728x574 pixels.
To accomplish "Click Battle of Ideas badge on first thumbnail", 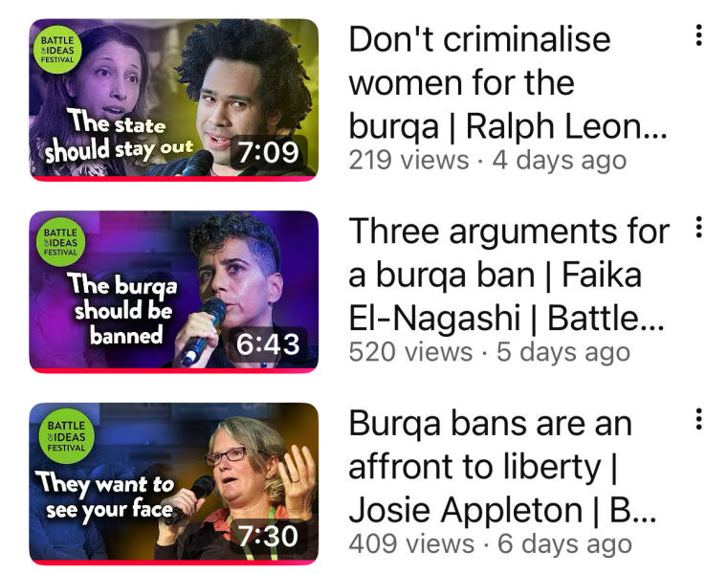I will 57,50.
